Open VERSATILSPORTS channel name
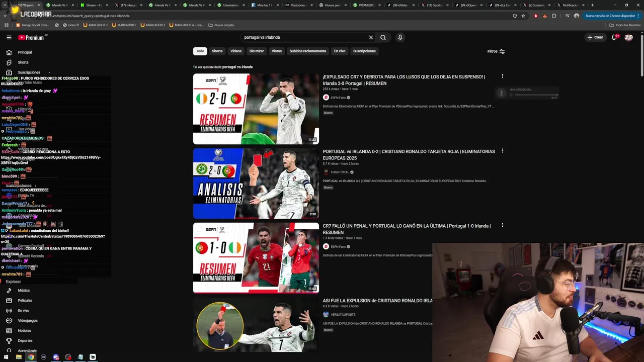Screen dimensions: 644x362 coord(343,314)
